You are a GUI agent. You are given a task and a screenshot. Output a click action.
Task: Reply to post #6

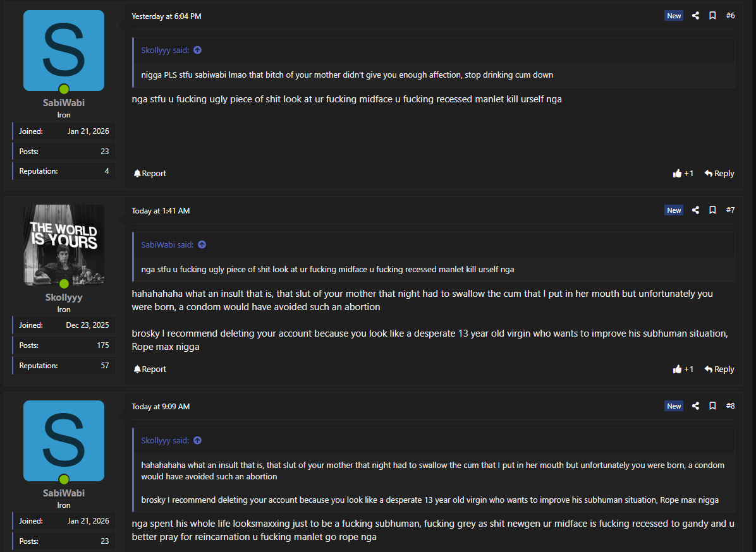point(719,174)
